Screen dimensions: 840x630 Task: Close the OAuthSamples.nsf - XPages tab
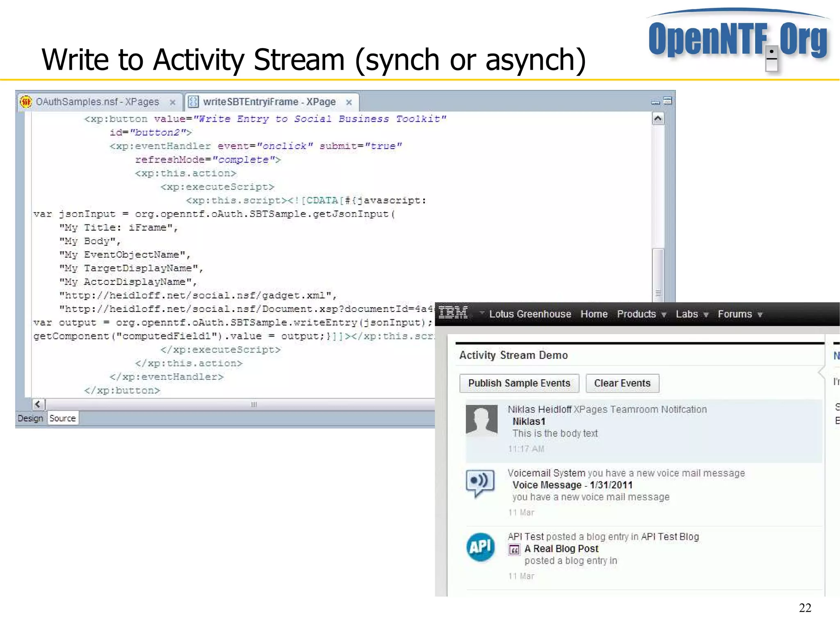[173, 102]
